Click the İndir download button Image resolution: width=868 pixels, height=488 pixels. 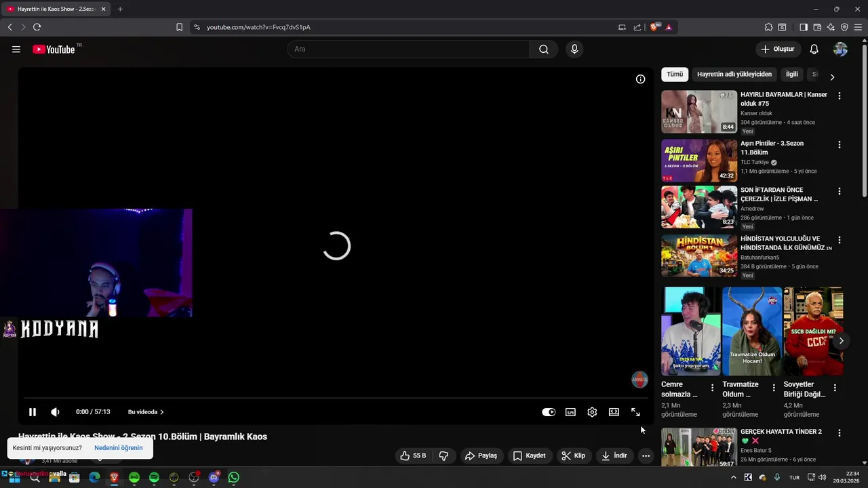click(x=614, y=456)
